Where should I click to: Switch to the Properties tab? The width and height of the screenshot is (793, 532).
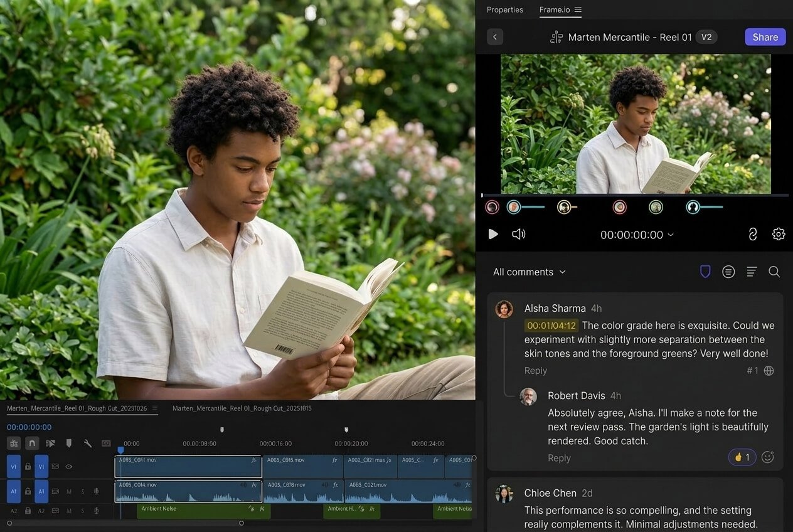pyautogui.click(x=505, y=9)
